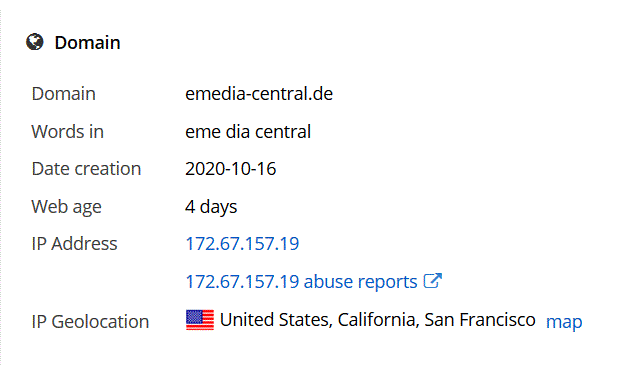Click the external link icon after abuse reports
Screen dimensions: 620x366
432,281
